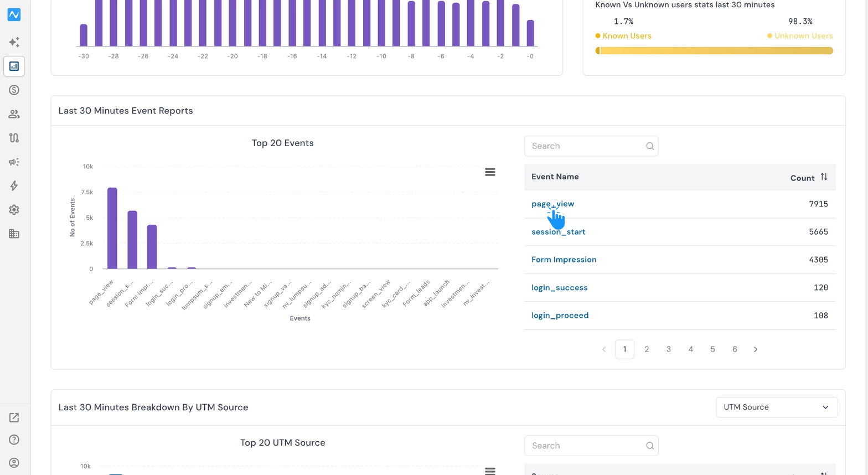
Task: Click the event reports Search field
Action: point(591,146)
